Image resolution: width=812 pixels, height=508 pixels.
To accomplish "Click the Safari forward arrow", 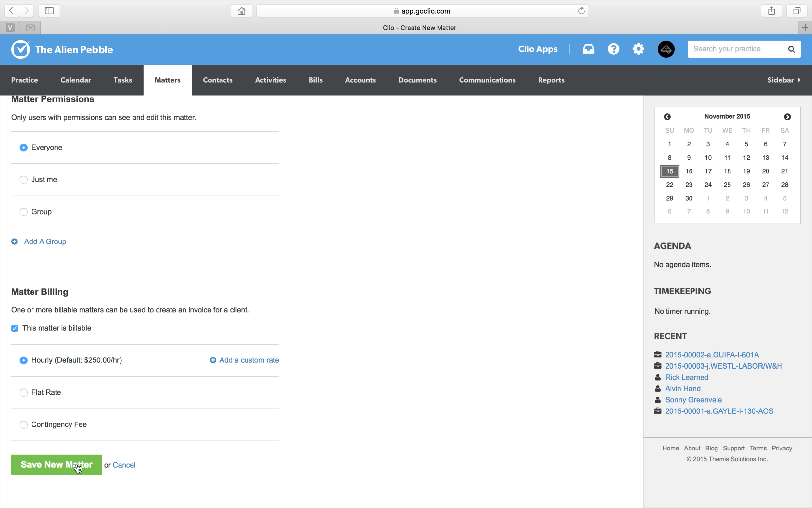I will pyautogui.click(x=26, y=11).
